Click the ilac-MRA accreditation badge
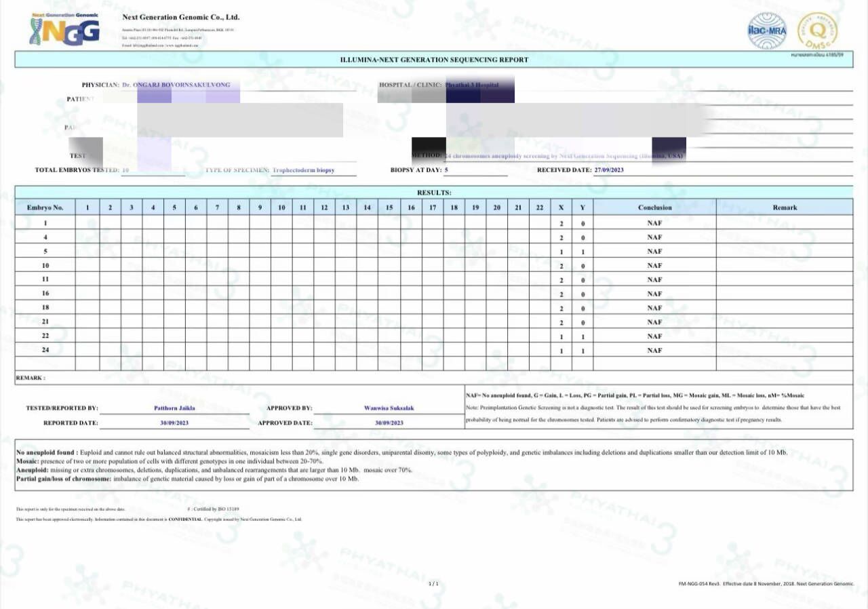868x609 pixels. tap(767, 31)
